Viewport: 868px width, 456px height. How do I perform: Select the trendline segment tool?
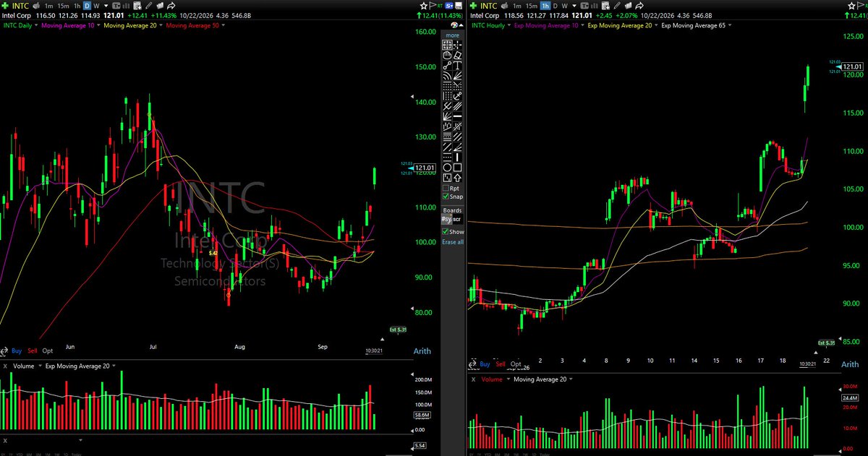coord(447,64)
